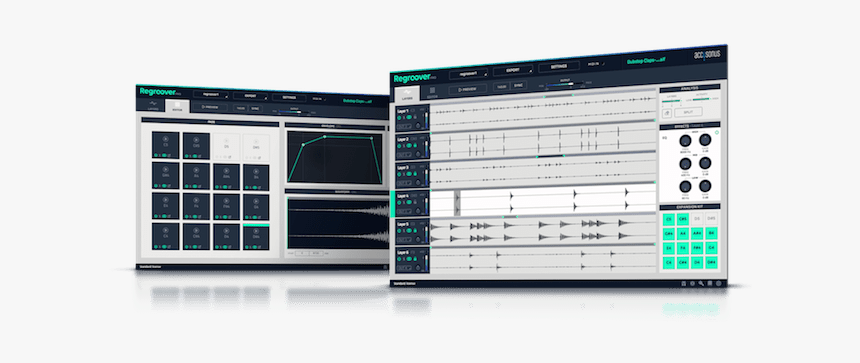The height and width of the screenshot is (363, 860).
Task: Click SETTINGS in the Editor window
Action: pyautogui.click(x=289, y=97)
